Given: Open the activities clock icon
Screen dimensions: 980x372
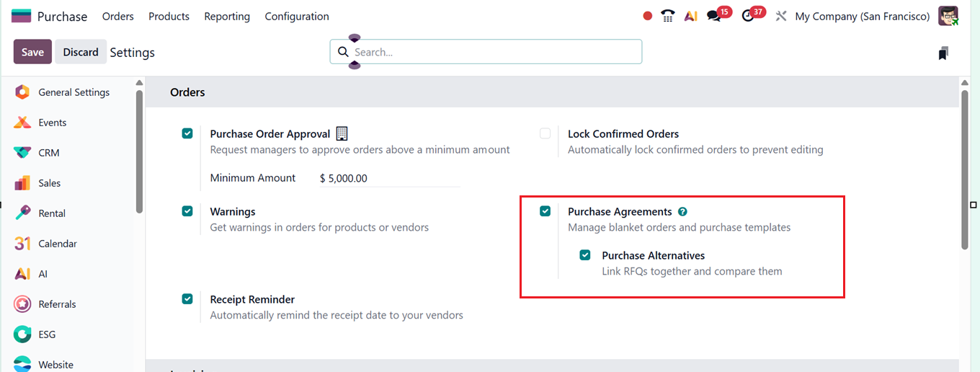Looking at the screenshot, I should [748, 16].
